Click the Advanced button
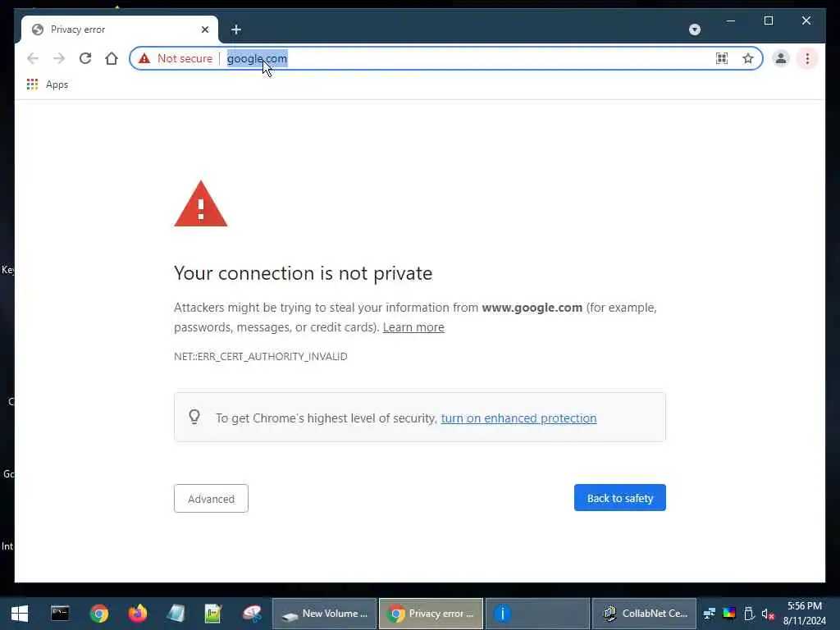The image size is (840, 630). click(x=211, y=499)
